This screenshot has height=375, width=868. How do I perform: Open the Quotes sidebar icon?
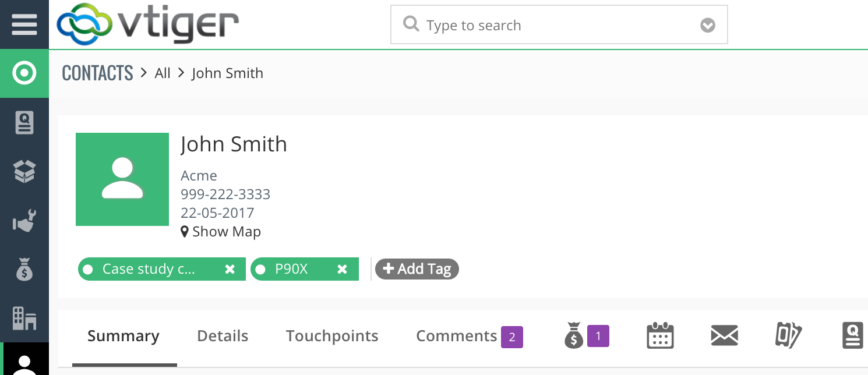[24, 123]
